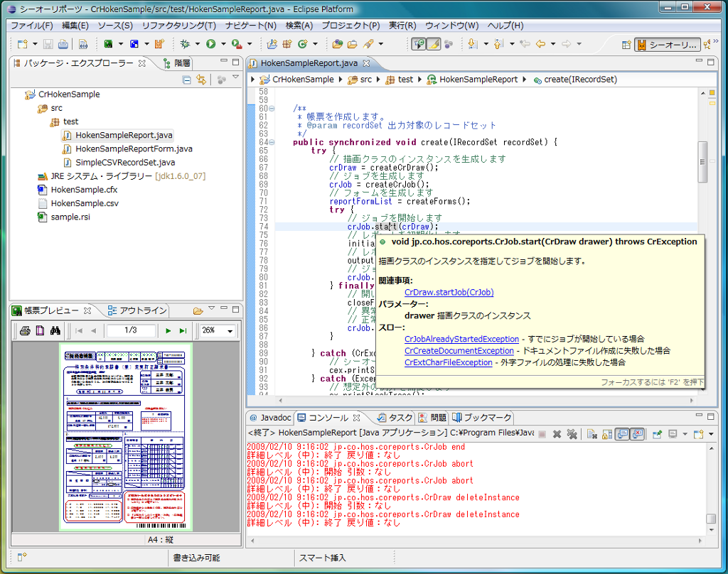Click the Open Perspective icon
This screenshot has width=728, height=574.
[626, 45]
